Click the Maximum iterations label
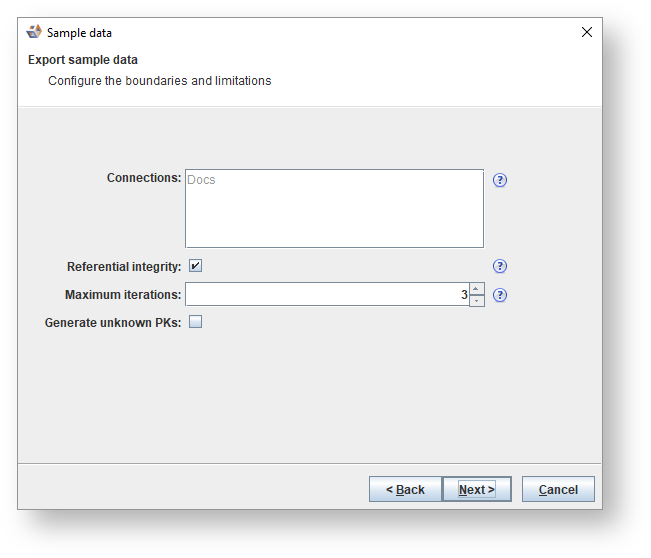Viewport: 651px width, 558px height. (123, 295)
